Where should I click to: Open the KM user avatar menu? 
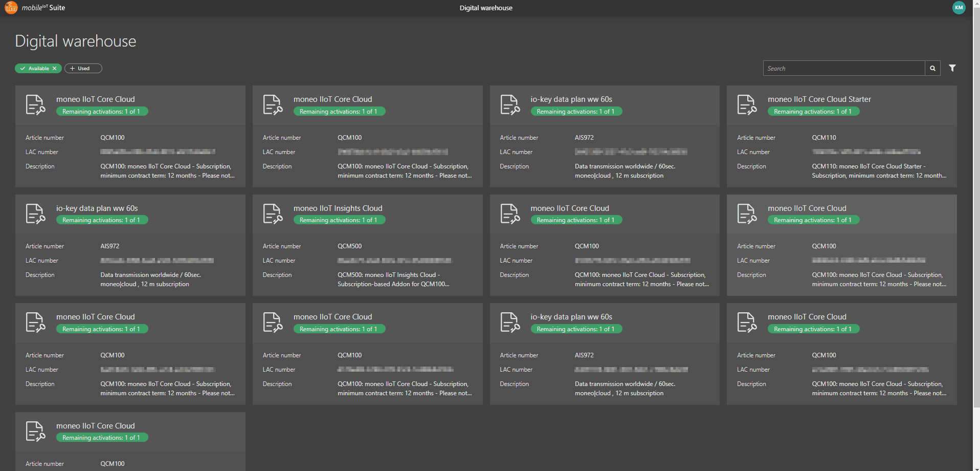959,8
